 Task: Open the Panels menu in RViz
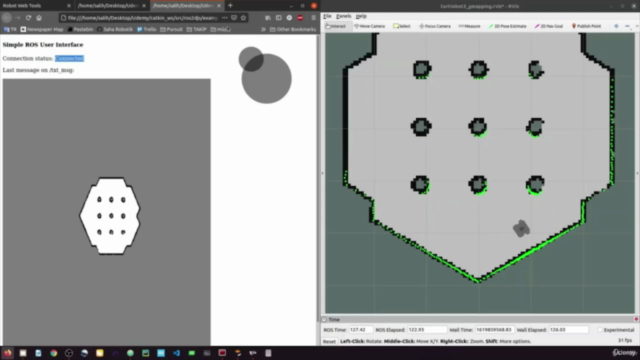[343, 16]
